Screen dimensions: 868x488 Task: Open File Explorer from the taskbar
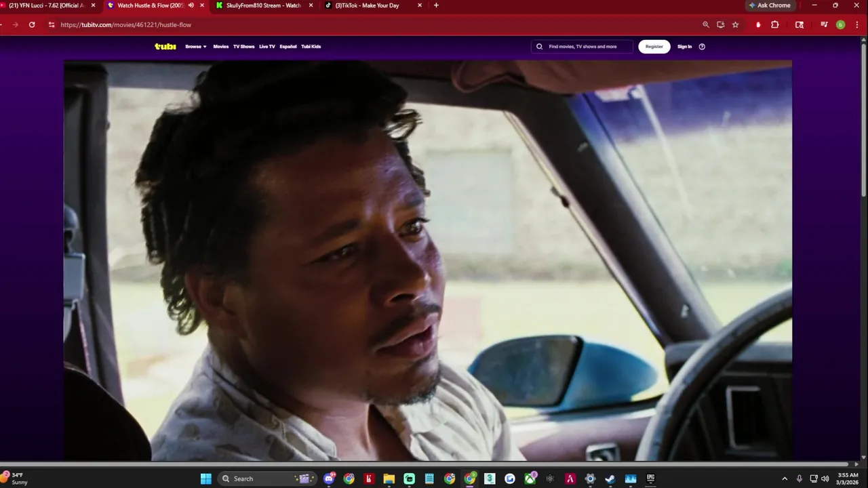[x=389, y=479]
